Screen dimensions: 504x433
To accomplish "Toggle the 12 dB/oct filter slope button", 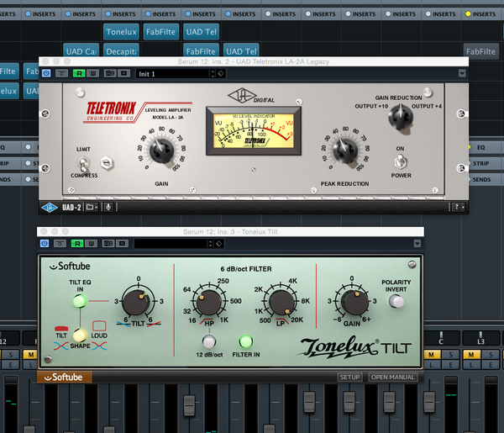I will pyautogui.click(x=209, y=341).
